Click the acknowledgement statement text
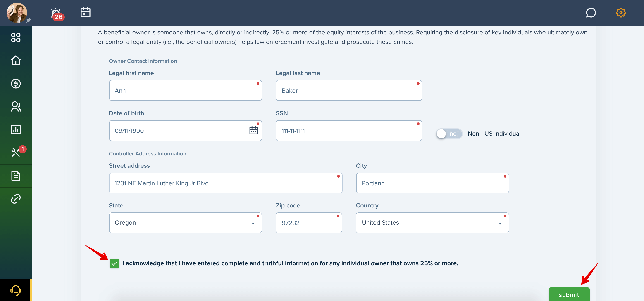This screenshot has width=644, height=301. [x=290, y=263]
